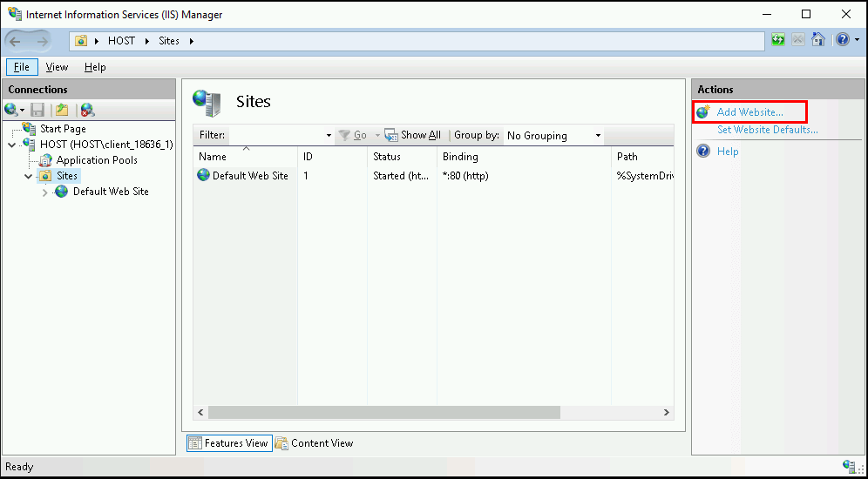Click Add Website link
Image resolution: width=868 pixels, height=479 pixels.
[750, 112]
